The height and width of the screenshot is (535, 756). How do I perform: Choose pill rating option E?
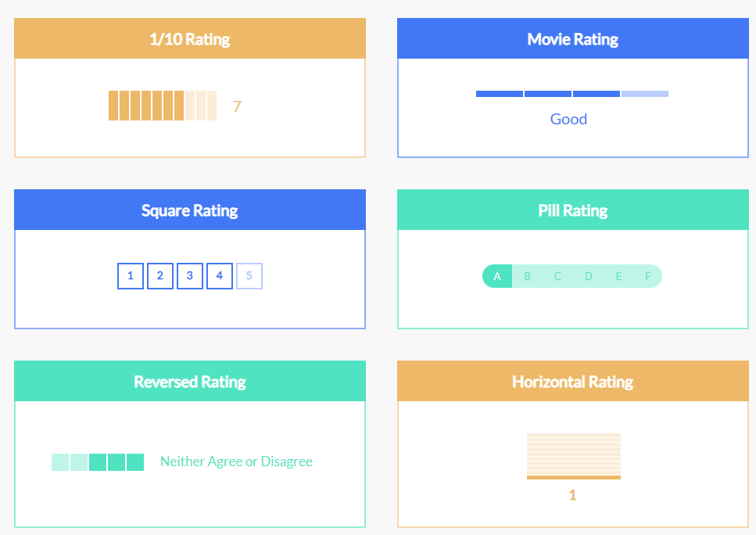click(618, 276)
